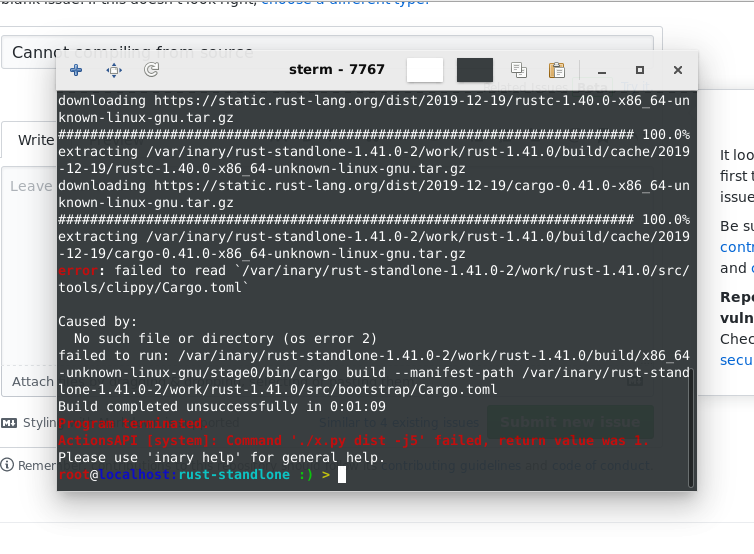Click the 'Caused by:' line in terminal
The width and height of the screenshot is (754, 554).
click(x=98, y=321)
